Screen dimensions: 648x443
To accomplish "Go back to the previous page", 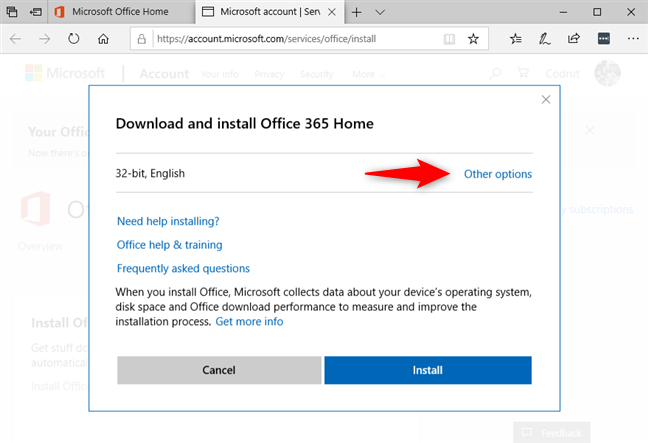I will pos(15,39).
